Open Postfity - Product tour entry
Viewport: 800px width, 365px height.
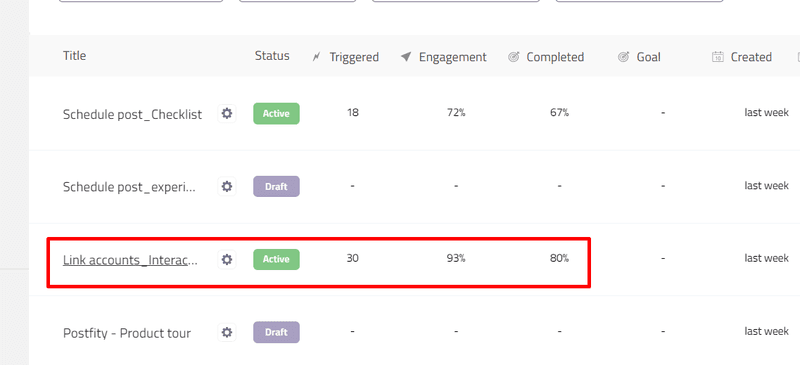(x=127, y=333)
